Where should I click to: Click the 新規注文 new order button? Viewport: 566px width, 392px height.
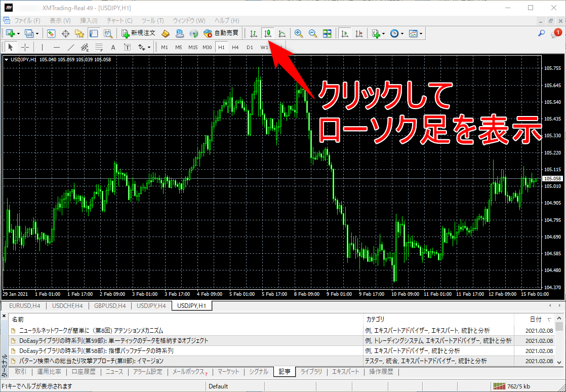click(139, 33)
